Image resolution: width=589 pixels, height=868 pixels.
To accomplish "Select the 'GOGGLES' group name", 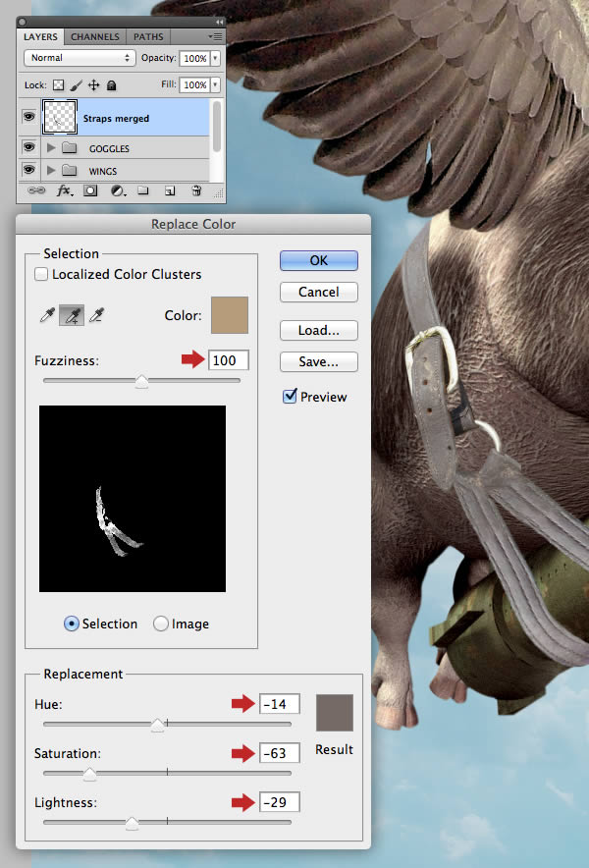I will click(109, 148).
